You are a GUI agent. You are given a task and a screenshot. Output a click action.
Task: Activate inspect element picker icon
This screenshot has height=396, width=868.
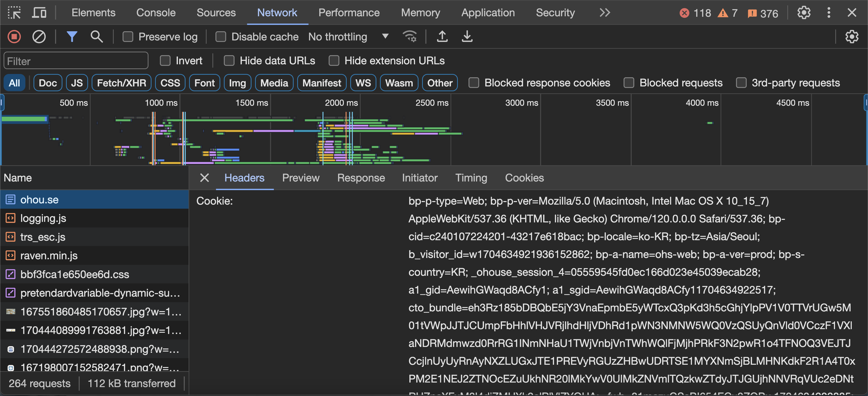click(x=14, y=13)
